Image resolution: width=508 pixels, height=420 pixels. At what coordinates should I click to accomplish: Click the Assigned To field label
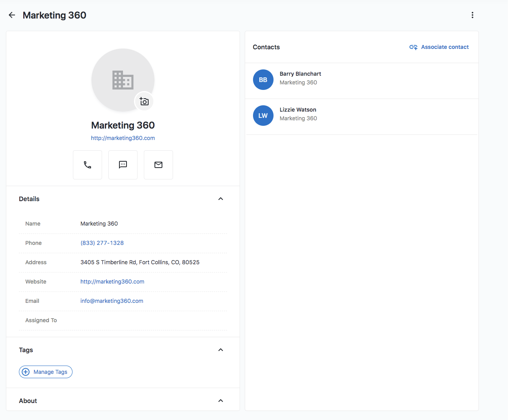[x=41, y=320]
